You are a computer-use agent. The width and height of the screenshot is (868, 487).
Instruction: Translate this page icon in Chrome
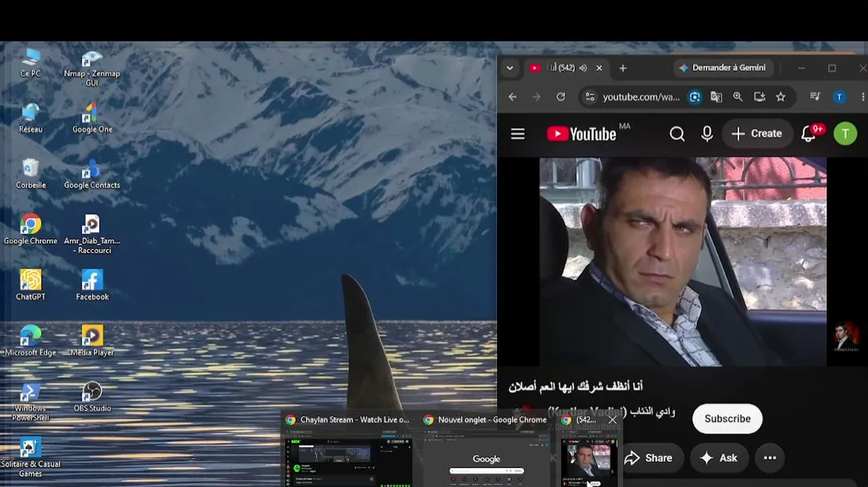(716, 97)
